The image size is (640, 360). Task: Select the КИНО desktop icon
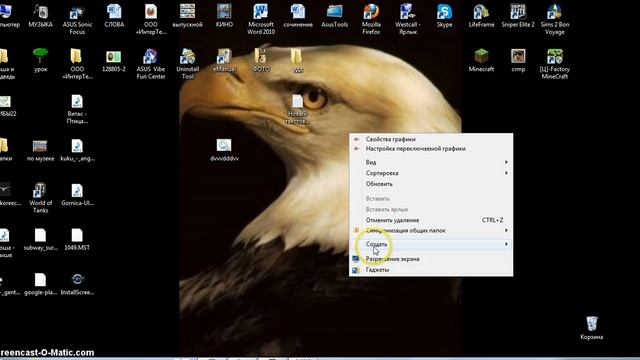coord(224,16)
